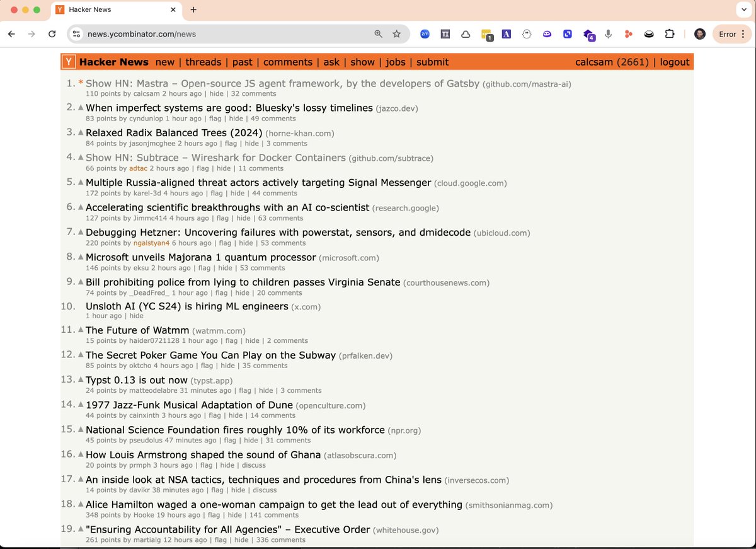Reload the page with the refresh button
756x549 pixels.
pyautogui.click(x=52, y=34)
